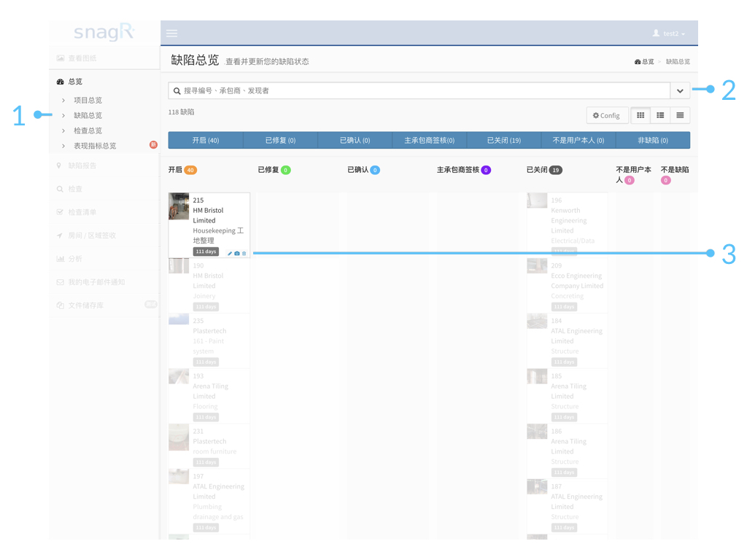Screen dimensions: 747x560
Task: Click 缺陷报告 map pin icon
Action: pos(59,166)
